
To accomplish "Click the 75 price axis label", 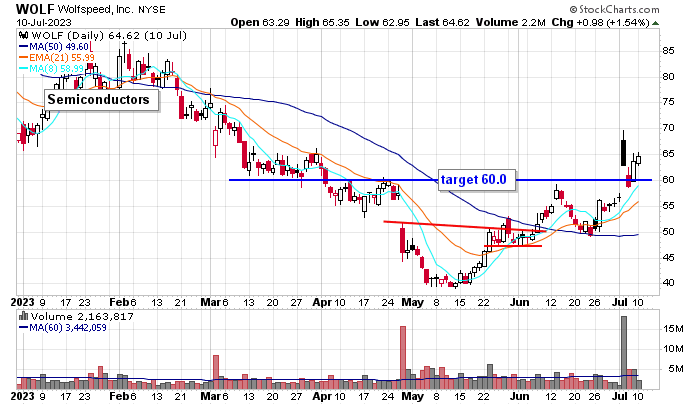I will [x=668, y=102].
